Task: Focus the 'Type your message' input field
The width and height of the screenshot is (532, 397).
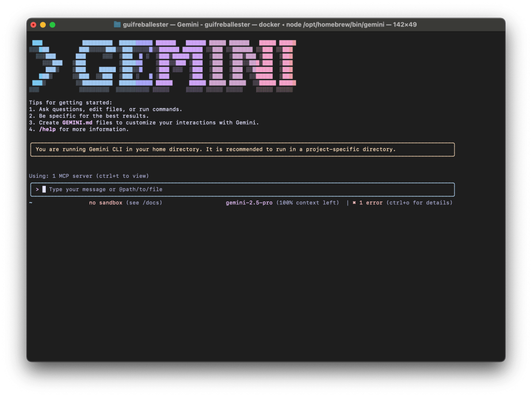Action: pyautogui.click(x=208, y=190)
